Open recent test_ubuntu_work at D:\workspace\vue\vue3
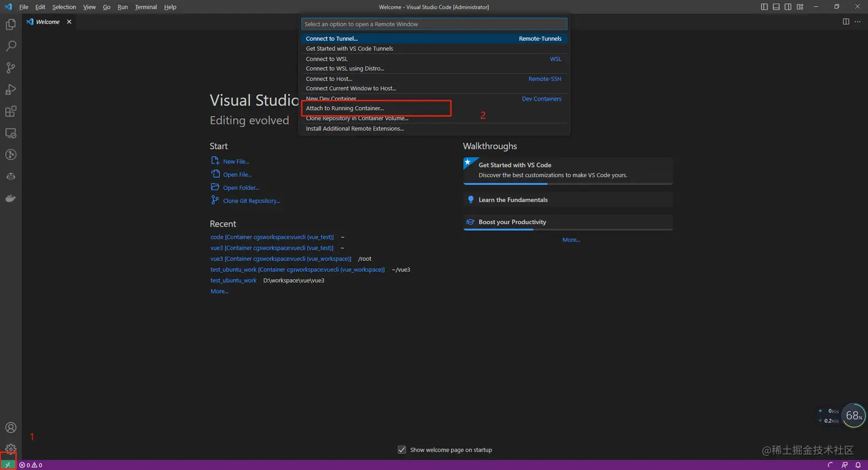The height and width of the screenshot is (470, 868). coord(234,281)
